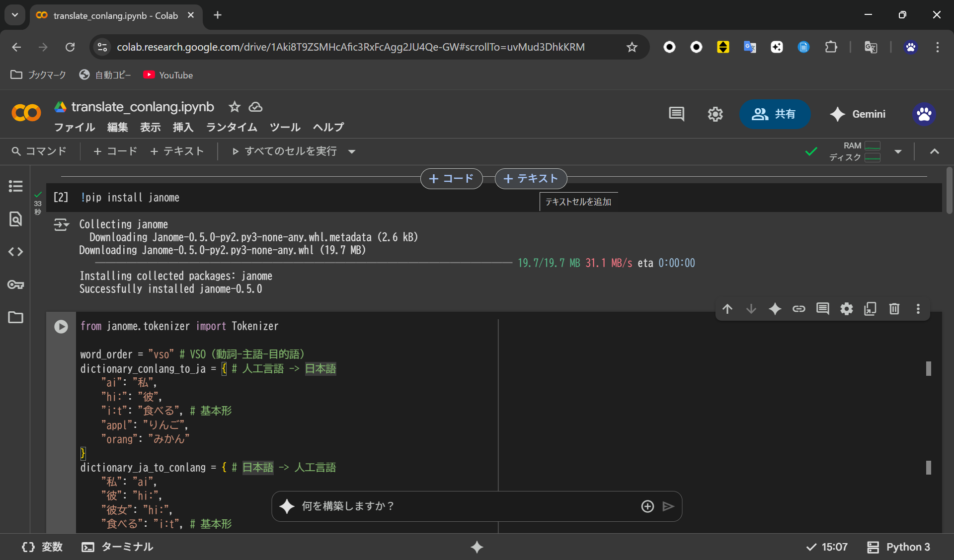
Task: Expand the run all cells dropdown arrow
Action: coord(352,151)
